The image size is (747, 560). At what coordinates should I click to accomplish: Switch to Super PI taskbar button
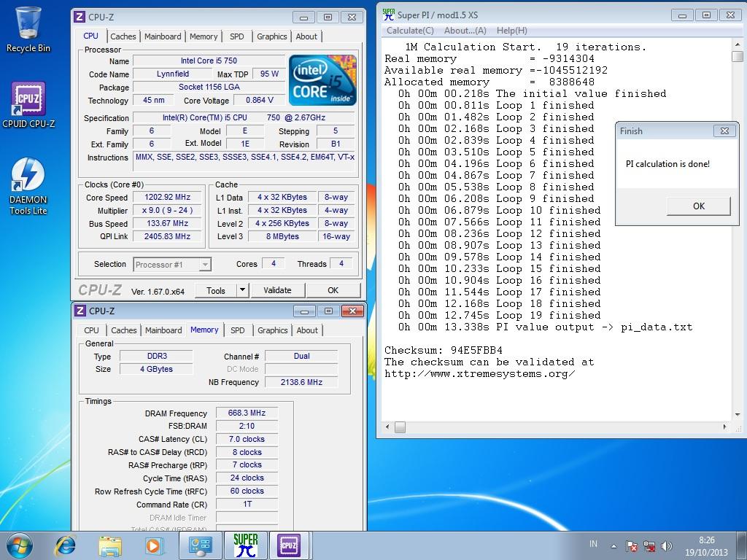[x=245, y=545]
